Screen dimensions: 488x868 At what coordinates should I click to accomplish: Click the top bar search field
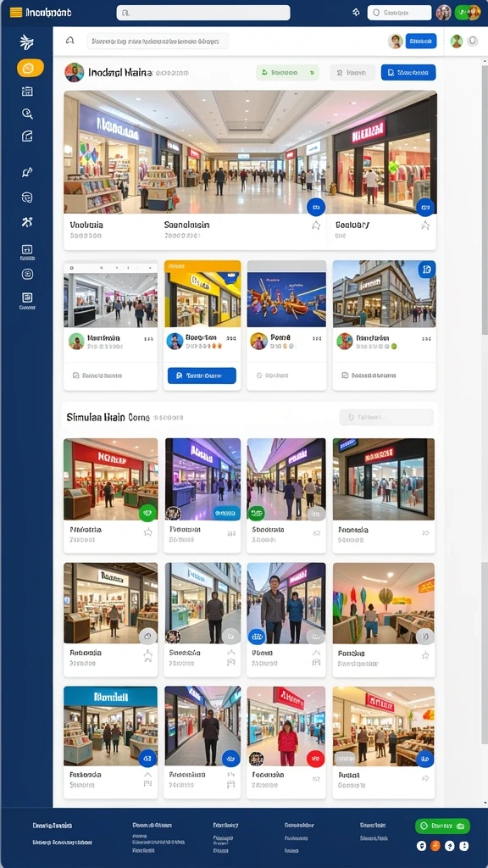tap(203, 13)
